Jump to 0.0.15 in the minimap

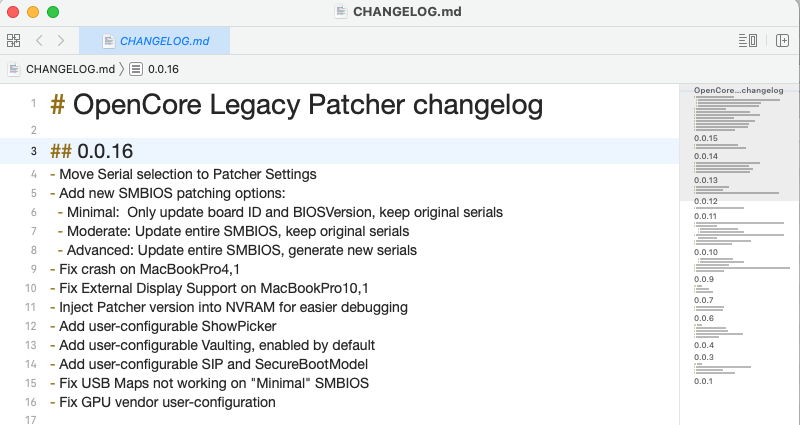pos(706,138)
